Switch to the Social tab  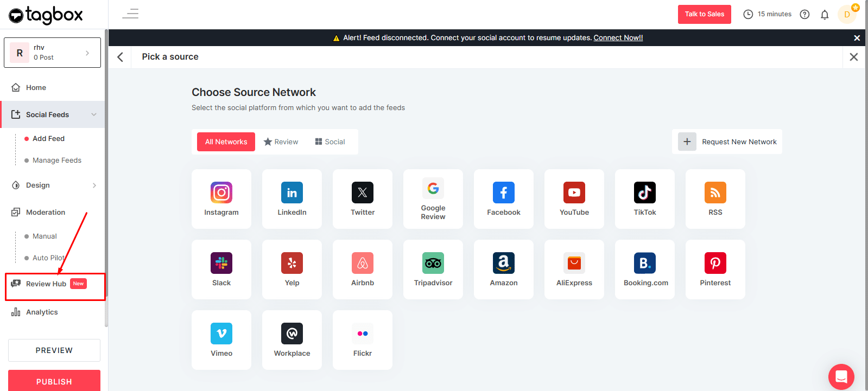(330, 142)
